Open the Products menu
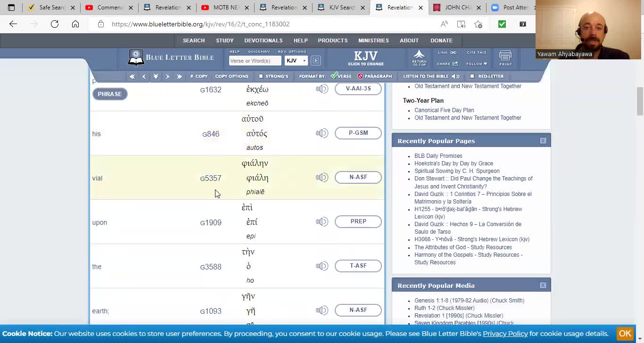The height and width of the screenshot is (343, 644). coord(333,41)
